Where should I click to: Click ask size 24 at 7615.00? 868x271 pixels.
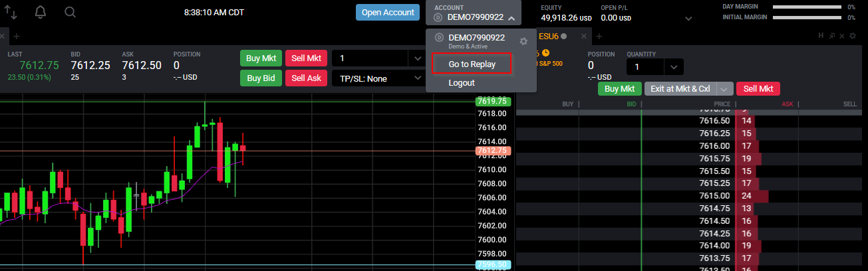tap(746, 196)
